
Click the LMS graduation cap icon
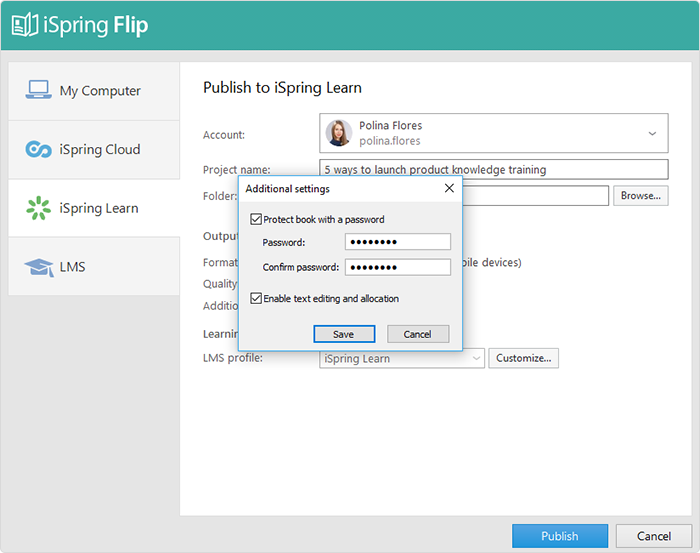click(x=39, y=267)
